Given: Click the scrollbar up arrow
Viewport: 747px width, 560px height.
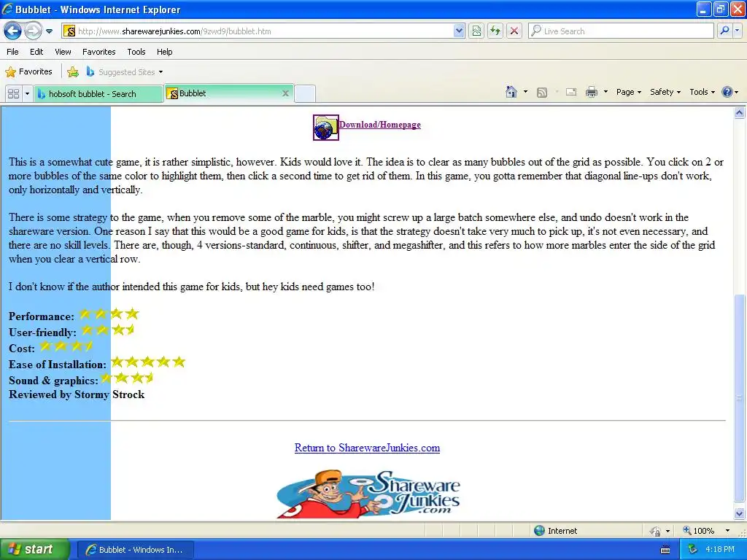Looking at the screenshot, I should (x=740, y=113).
